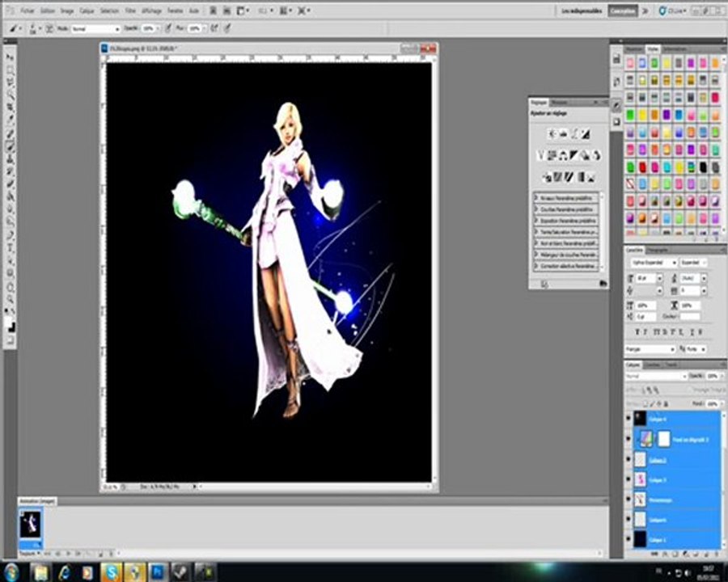Select the highlighted Brush tool in toolbox
The height and width of the screenshot is (582, 728).
(10, 146)
